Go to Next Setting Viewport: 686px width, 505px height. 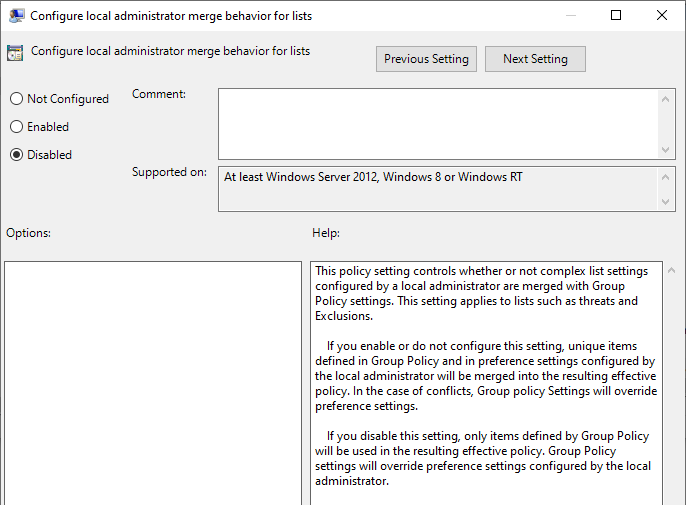click(535, 59)
